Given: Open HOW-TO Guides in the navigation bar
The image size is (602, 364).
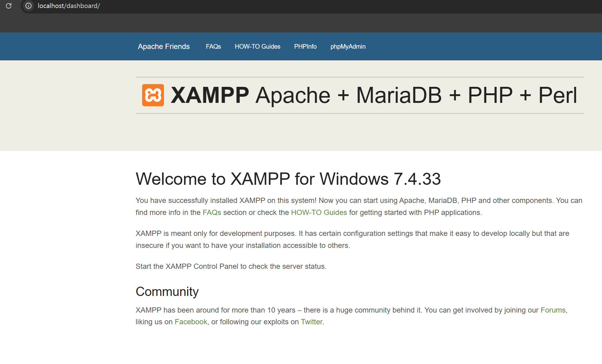Looking at the screenshot, I should coord(258,47).
